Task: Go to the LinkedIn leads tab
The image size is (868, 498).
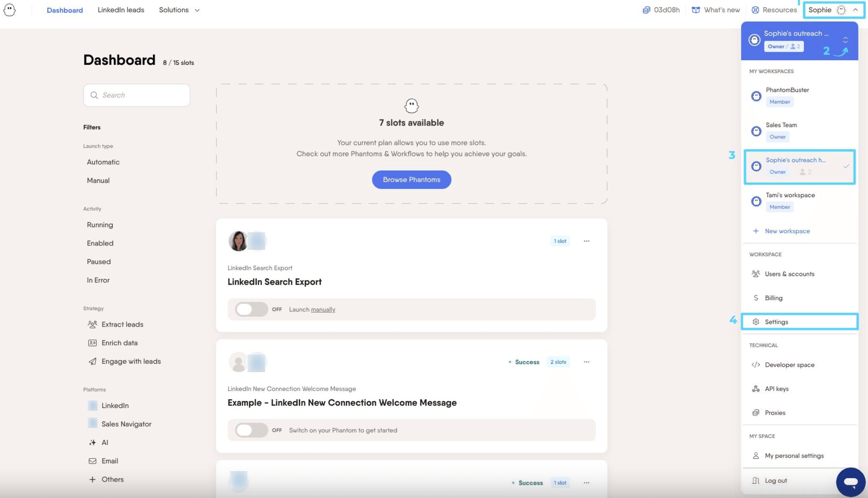Action: (121, 10)
